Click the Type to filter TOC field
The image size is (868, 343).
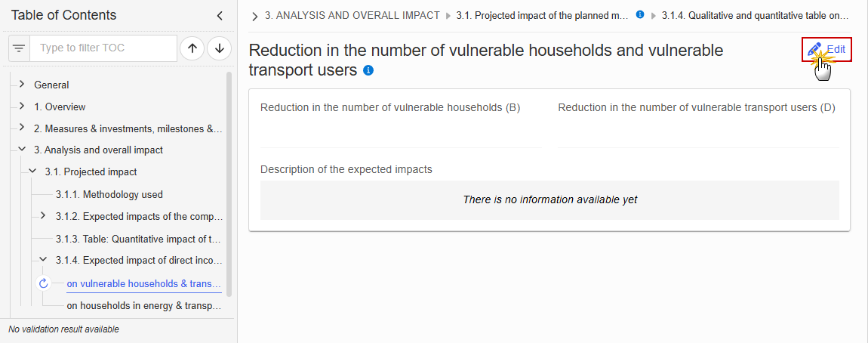pos(103,48)
